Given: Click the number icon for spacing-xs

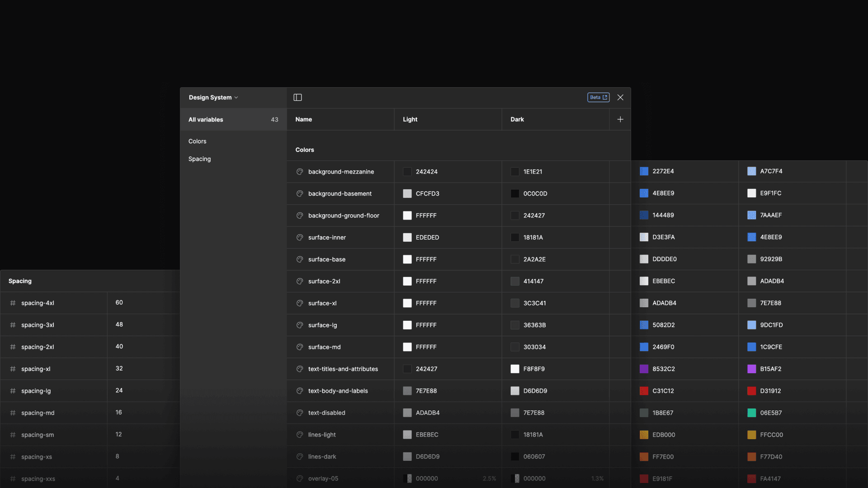Looking at the screenshot, I should pos(13,456).
